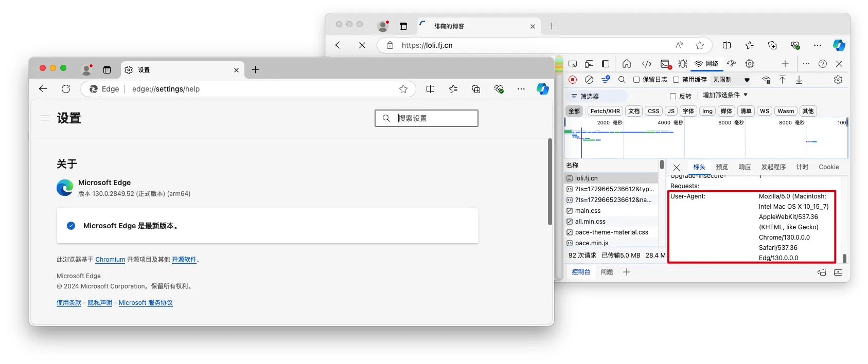The image size is (868, 364).
Task: Import HAR file with up arrow
Action: tap(782, 80)
